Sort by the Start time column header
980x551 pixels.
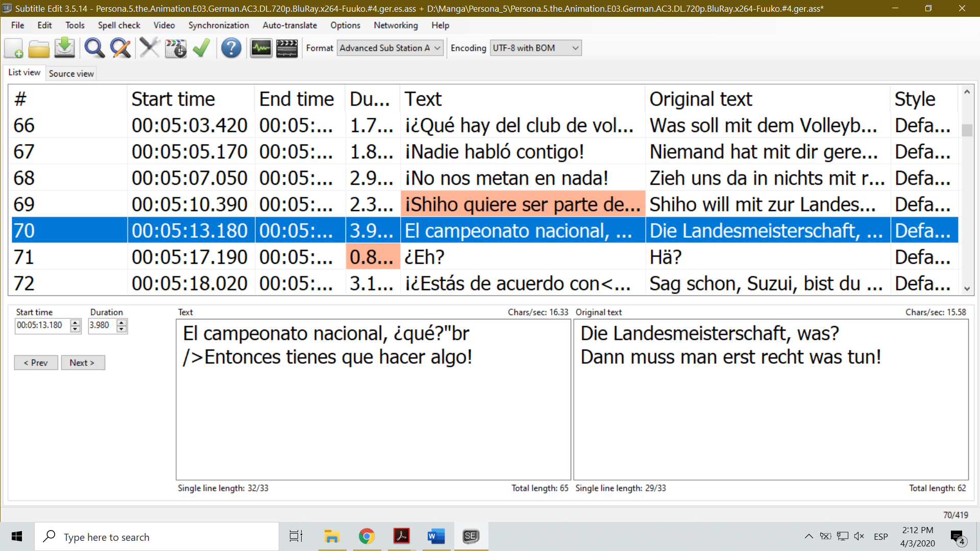point(190,99)
